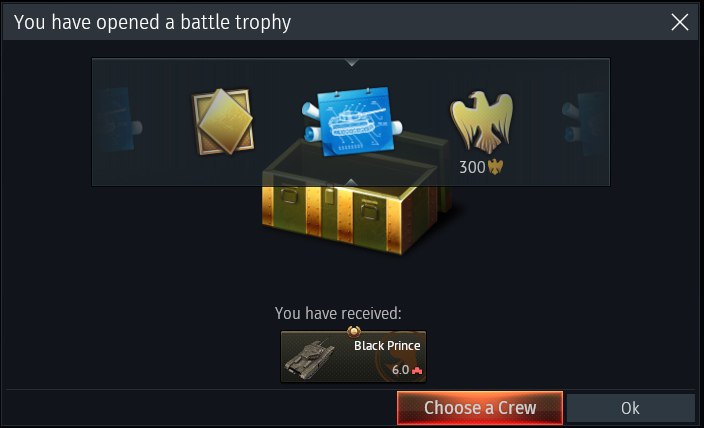
Task: Click the faded blueprint icon at right edge
Action: pyautogui.click(x=584, y=121)
